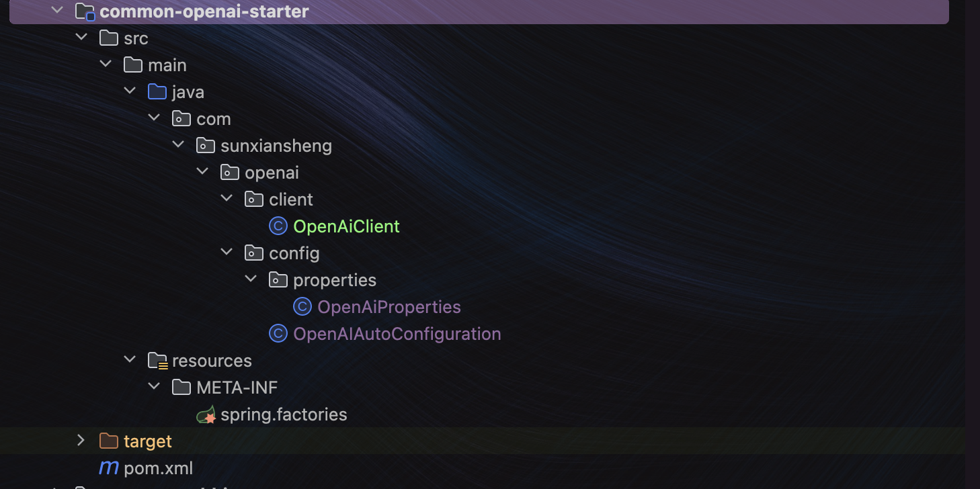Click the OpenAiProperties class icon
Viewport: 980px width, 489px height.
[302, 307]
